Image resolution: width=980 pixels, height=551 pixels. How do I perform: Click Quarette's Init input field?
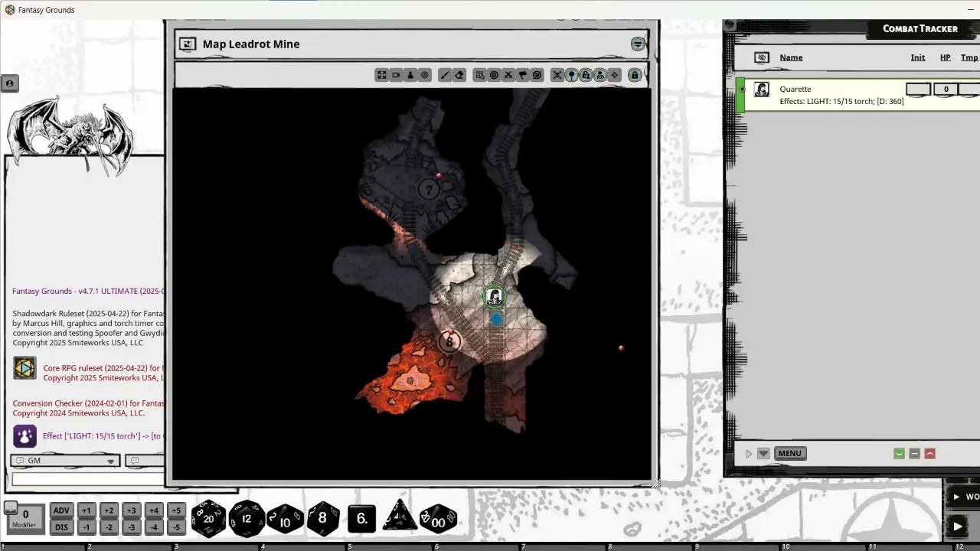click(918, 89)
